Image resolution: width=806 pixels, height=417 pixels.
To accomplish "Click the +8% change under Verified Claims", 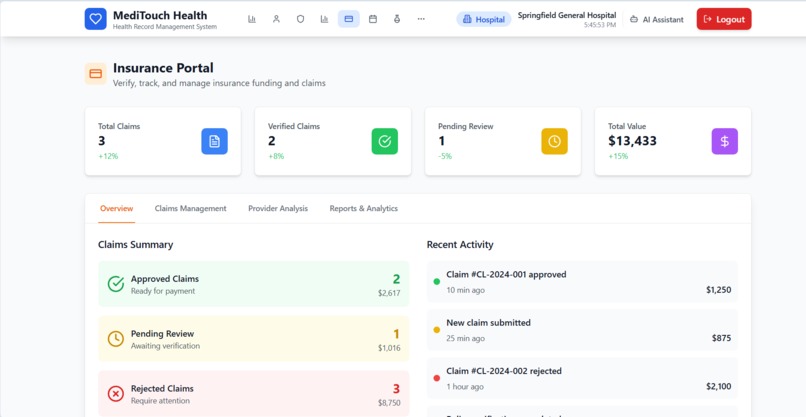I will click(x=276, y=156).
